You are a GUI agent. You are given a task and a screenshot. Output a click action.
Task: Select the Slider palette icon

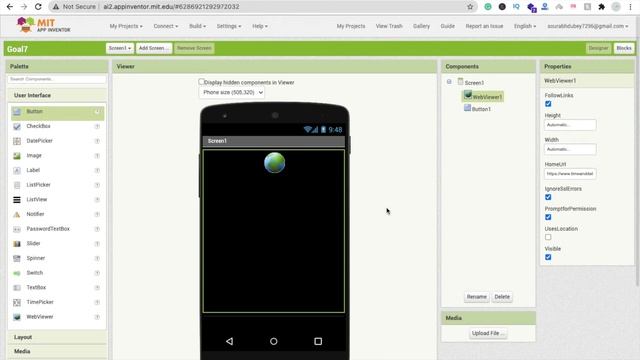(17, 244)
